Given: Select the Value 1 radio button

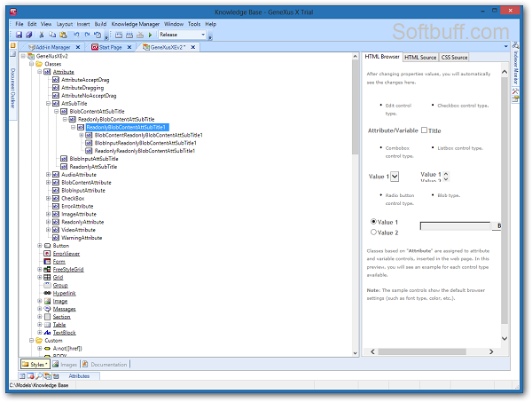Looking at the screenshot, I should point(373,221).
